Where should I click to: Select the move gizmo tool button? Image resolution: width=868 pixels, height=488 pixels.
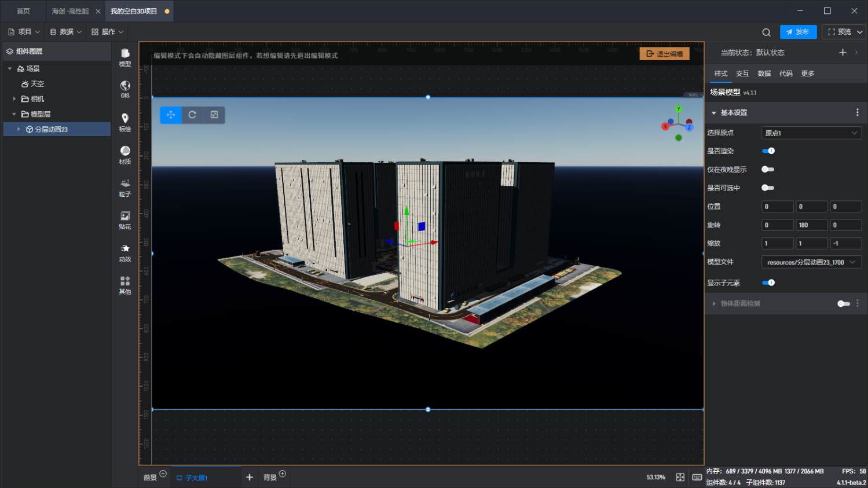(171, 115)
